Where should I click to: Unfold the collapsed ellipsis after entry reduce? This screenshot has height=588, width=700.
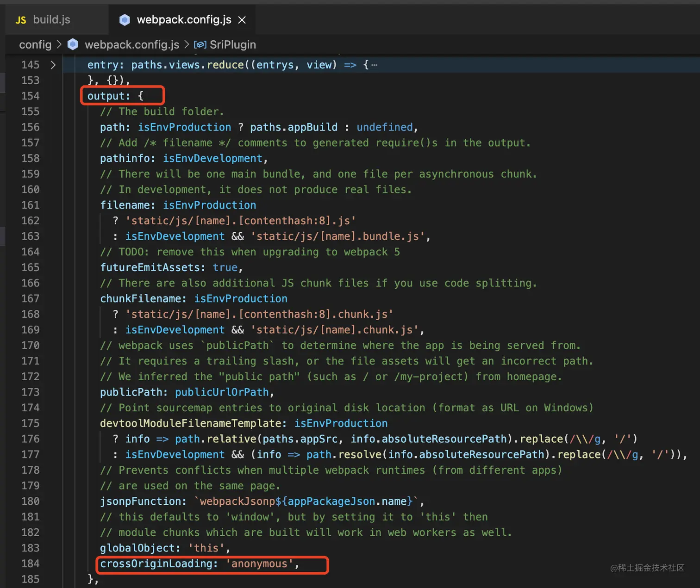point(374,65)
